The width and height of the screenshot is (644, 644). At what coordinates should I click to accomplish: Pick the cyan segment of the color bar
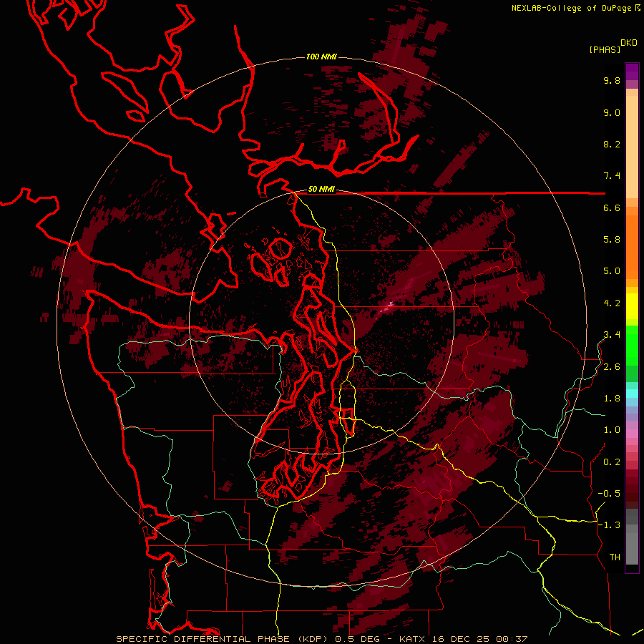tap(632, 394)
